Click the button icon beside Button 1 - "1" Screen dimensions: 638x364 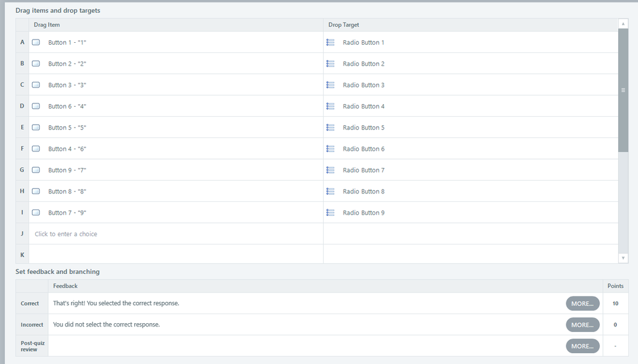pos(36,42)
